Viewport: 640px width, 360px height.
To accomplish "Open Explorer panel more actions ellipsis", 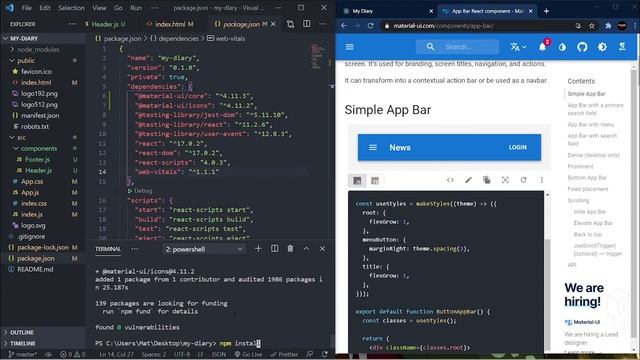I will point(72,24).
